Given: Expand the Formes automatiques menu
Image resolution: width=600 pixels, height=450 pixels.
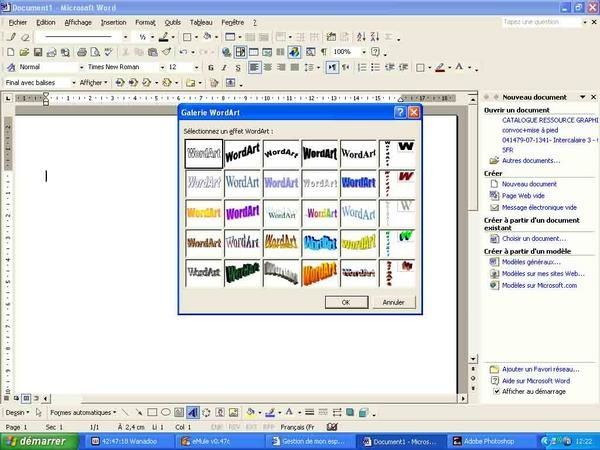Looking at the screenshot, I should tap(83, 412).
